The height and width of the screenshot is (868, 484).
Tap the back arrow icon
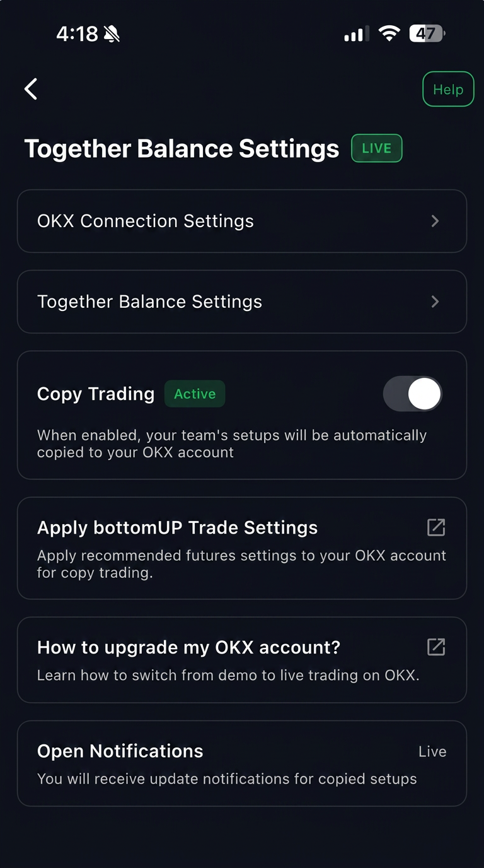click(31, 89)
